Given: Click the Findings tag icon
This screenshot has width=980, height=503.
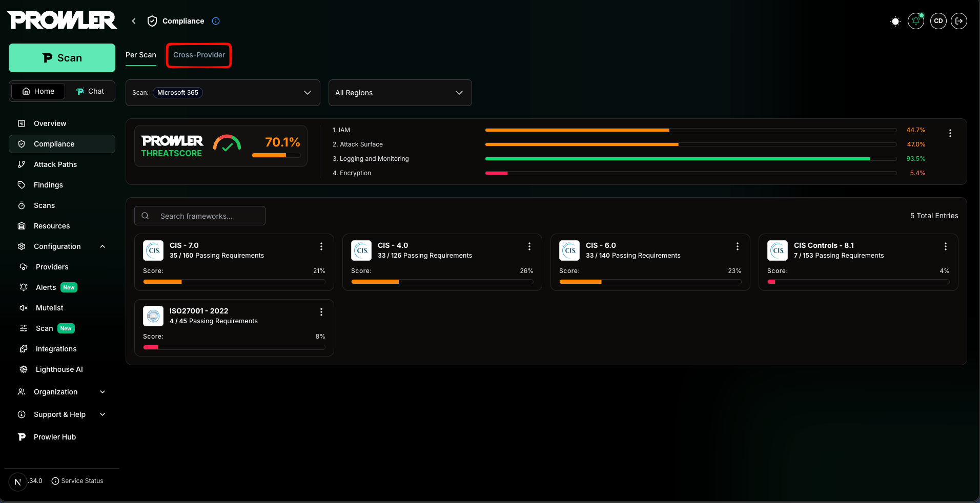Looking at the screenshot, I should pyautogui.click(x=22, y=185).
